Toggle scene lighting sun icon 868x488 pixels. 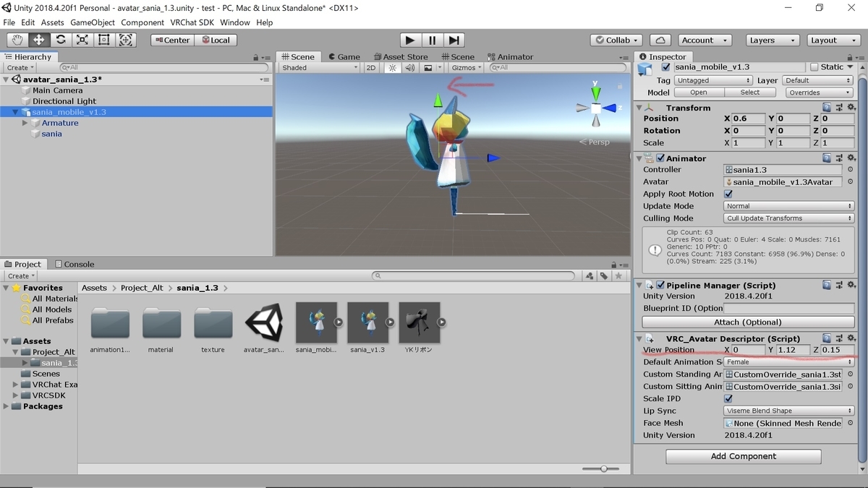pos(392,67)
